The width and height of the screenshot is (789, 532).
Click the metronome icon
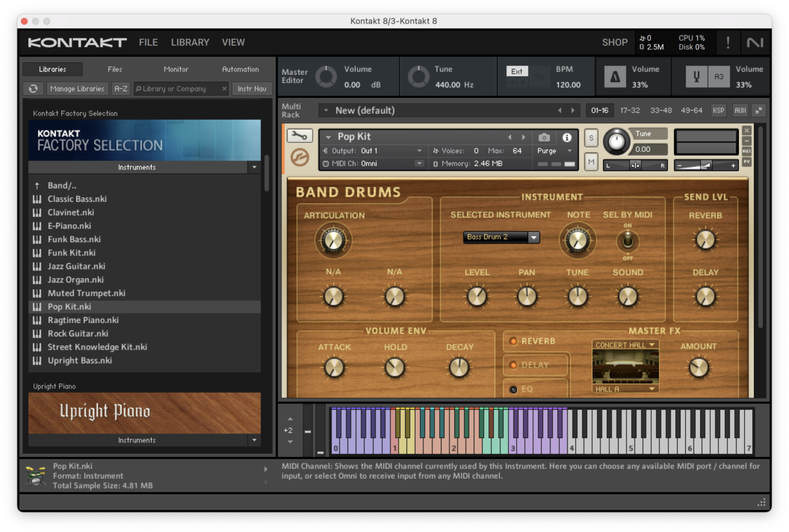point(615,77)
